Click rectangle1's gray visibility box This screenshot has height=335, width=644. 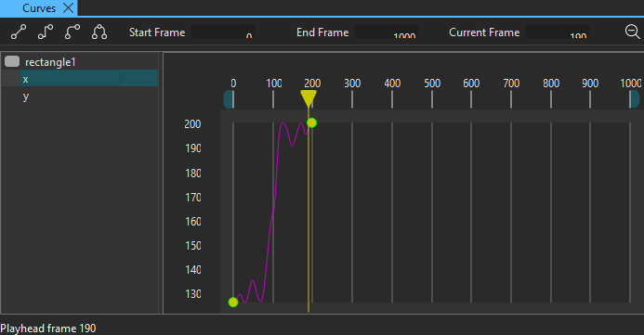(x=12, y=61)
